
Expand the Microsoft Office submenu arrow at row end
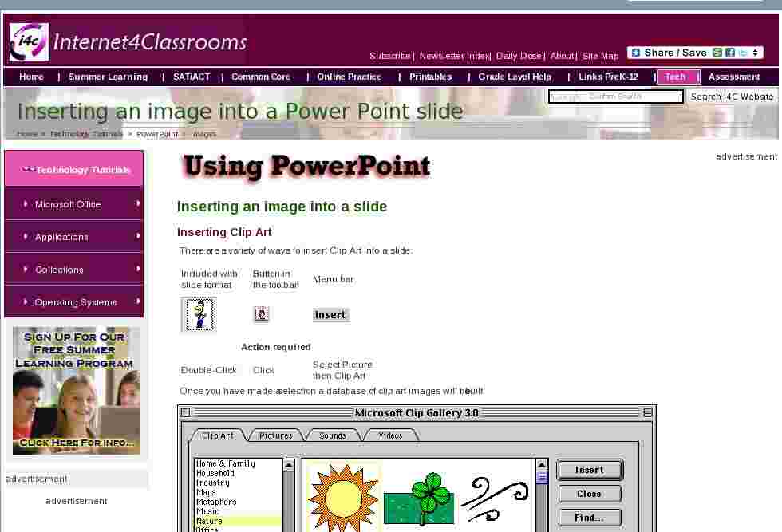138,203
